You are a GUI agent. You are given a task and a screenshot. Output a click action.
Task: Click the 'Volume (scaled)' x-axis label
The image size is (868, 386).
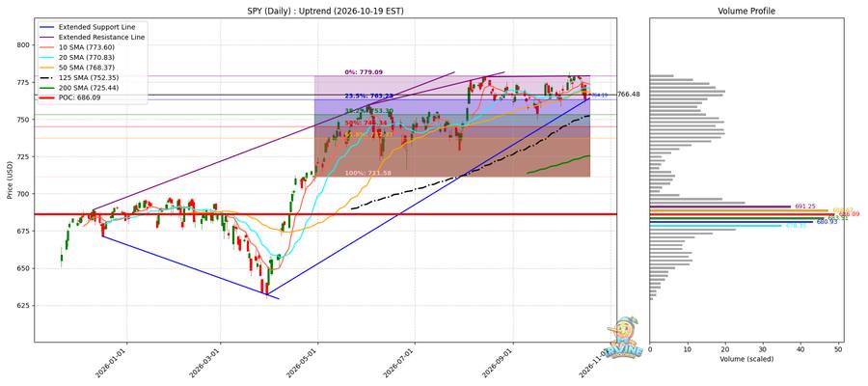(x=746, y=359)
